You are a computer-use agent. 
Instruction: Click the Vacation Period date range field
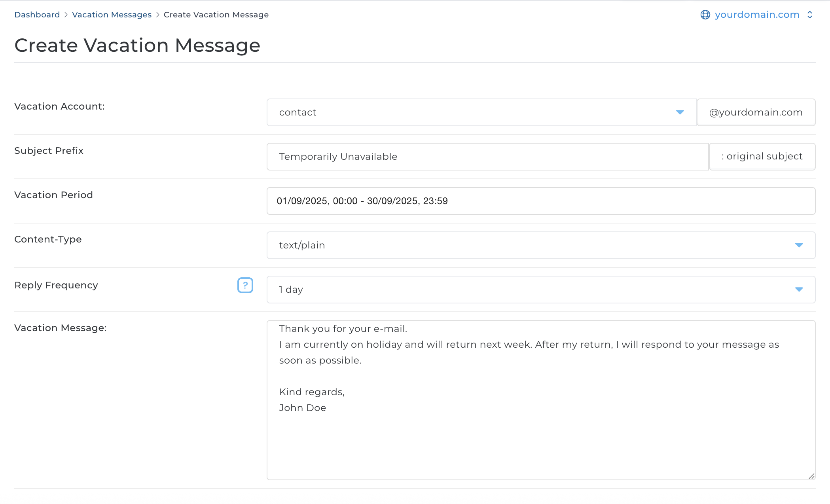point(540,201)
